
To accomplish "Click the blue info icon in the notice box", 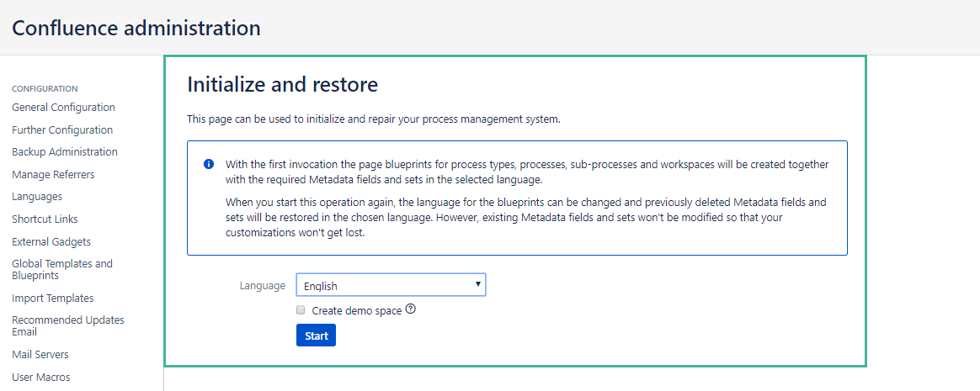I will pyautogui.click(x=209, y=164).
